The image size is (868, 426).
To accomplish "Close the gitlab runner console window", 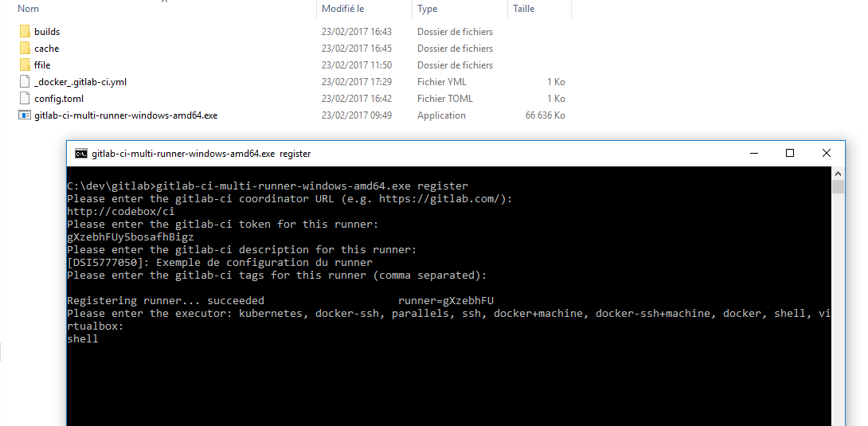I will 827,154.
